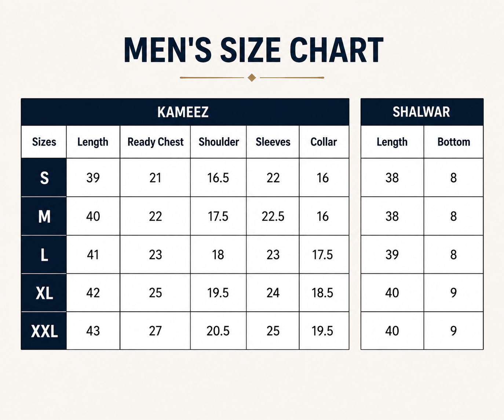
Task: Choose the L size row label
Action: (x=44, y=255)
